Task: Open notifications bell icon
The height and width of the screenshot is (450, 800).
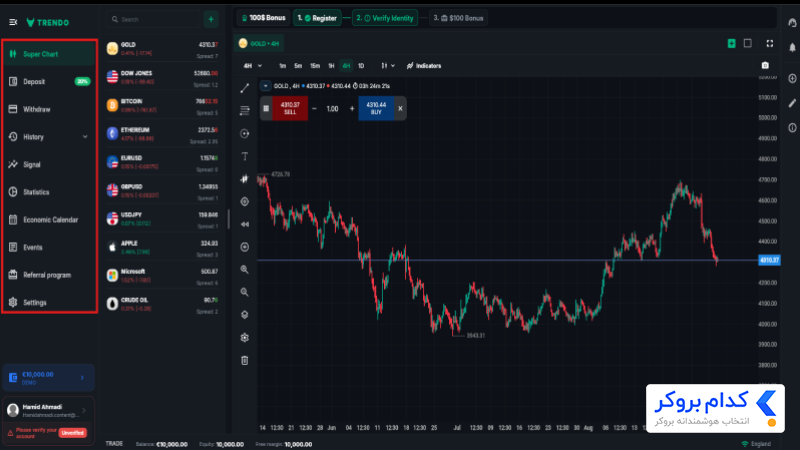Action: click(x=792, y=47)
